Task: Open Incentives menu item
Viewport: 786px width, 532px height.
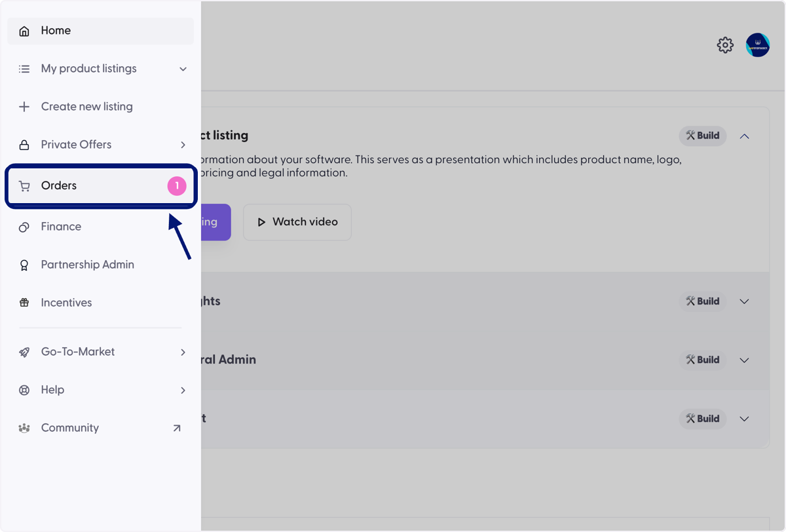Action: click(100, 303)
